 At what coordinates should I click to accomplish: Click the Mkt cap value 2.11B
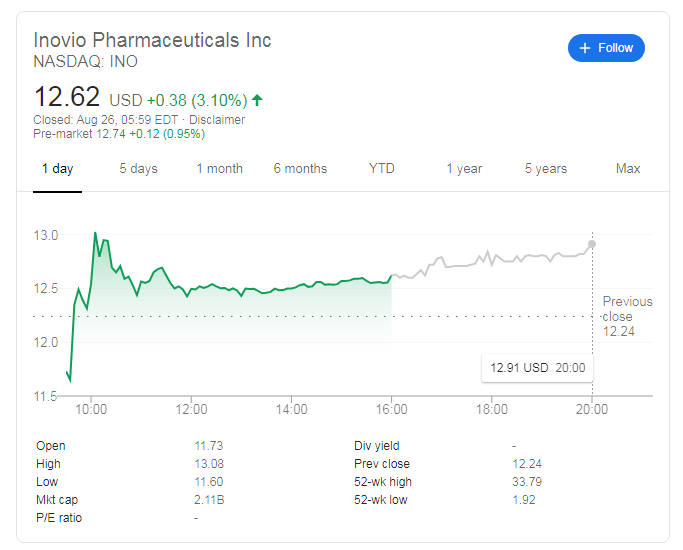pos(209,499)
